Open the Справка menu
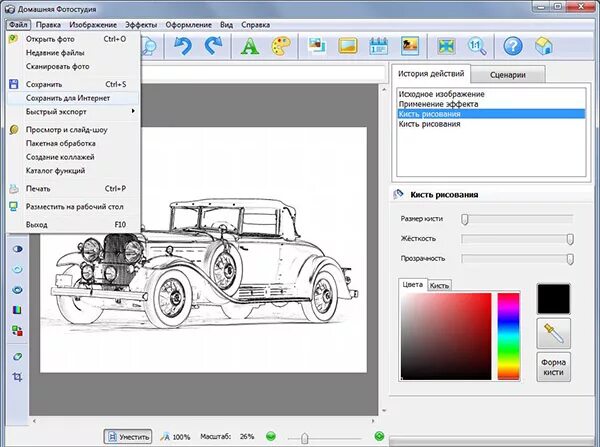 click(256, 24)
